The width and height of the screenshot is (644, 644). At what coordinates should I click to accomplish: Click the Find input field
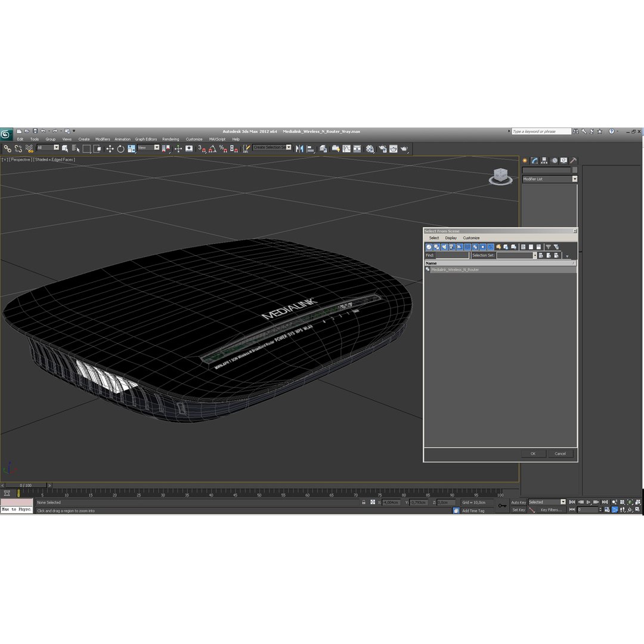[452, 255]
